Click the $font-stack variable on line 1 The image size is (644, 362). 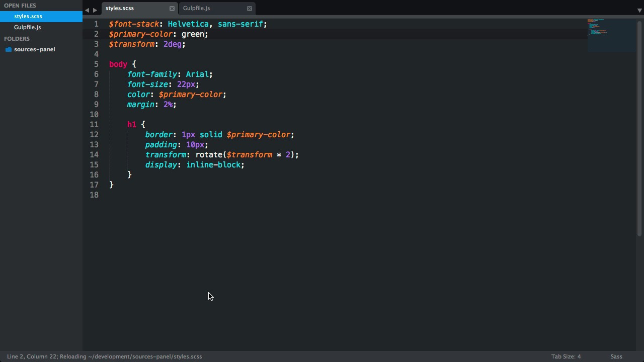pos(134,24)
